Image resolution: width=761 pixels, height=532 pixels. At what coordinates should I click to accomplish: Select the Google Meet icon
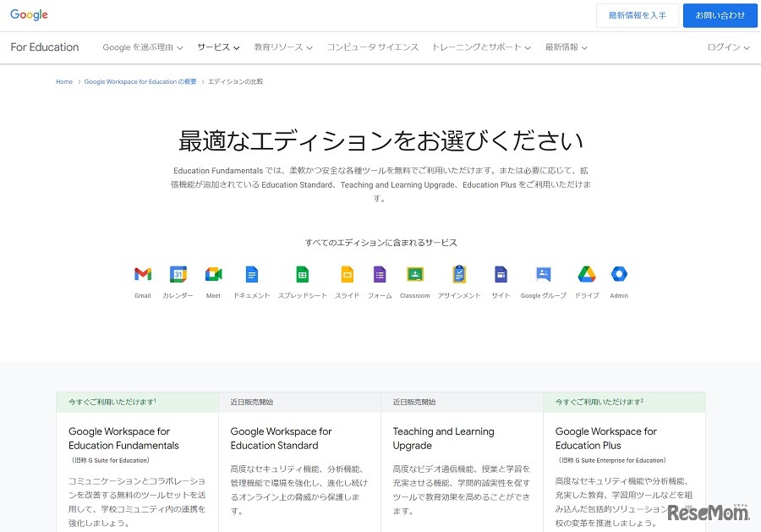tap(213, 274)
